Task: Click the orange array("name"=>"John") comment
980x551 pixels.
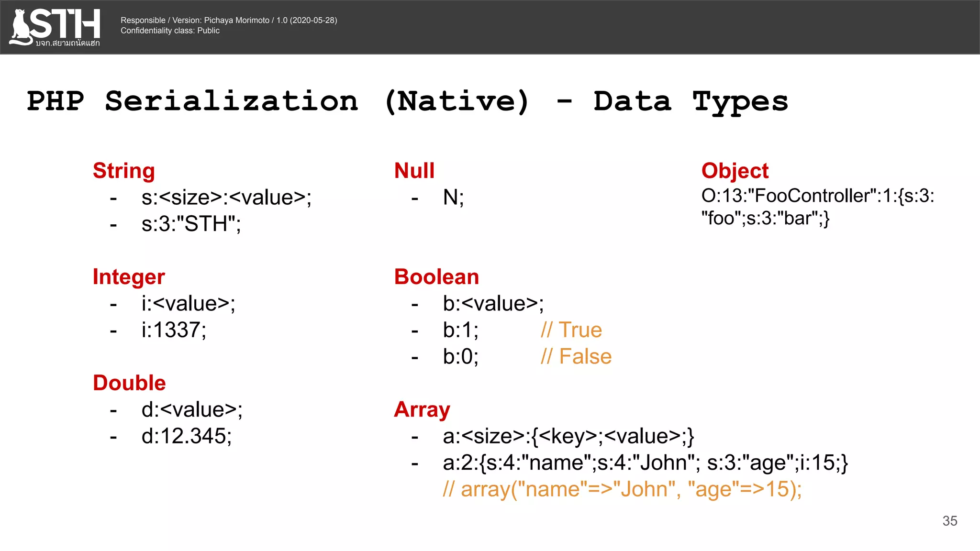Action: [x=622, y=489]
